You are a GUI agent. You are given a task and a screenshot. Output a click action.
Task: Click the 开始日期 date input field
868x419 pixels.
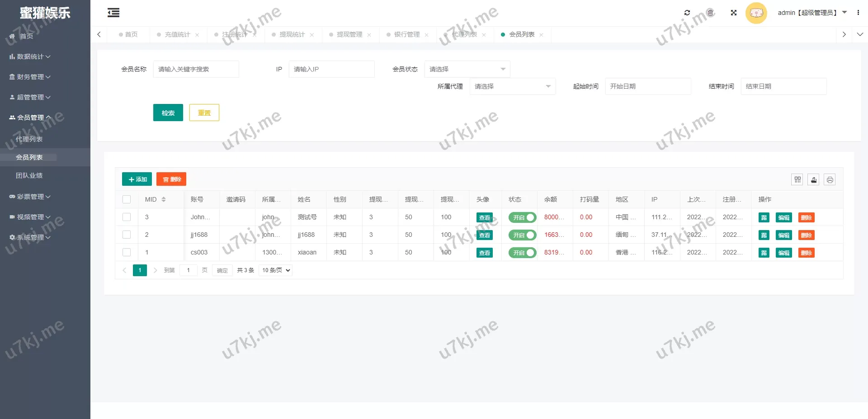[648, 86]
